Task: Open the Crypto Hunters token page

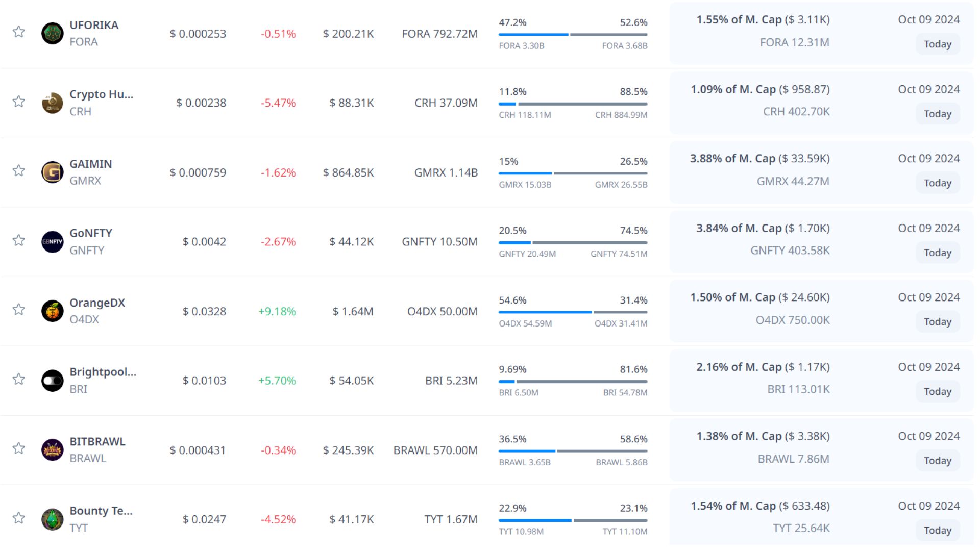Action: pyautogui.click(x=101, y=94)
